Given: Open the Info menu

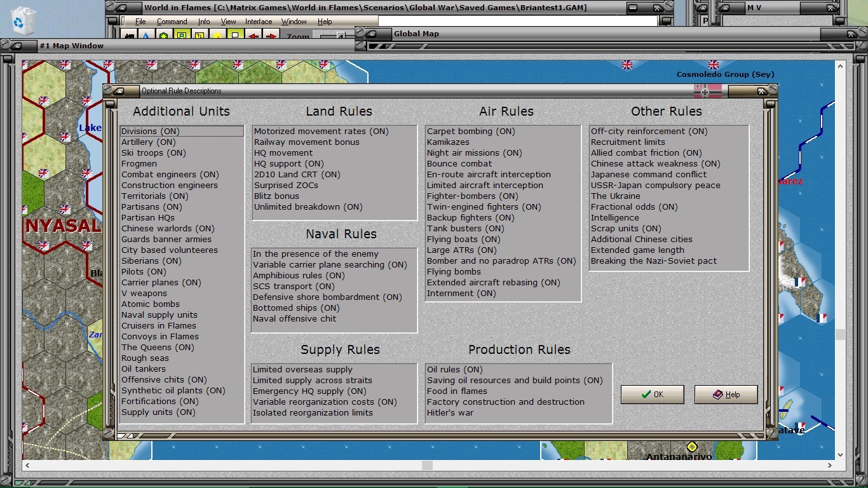Looking at the screenshot, I should click(x=204, y=22).
